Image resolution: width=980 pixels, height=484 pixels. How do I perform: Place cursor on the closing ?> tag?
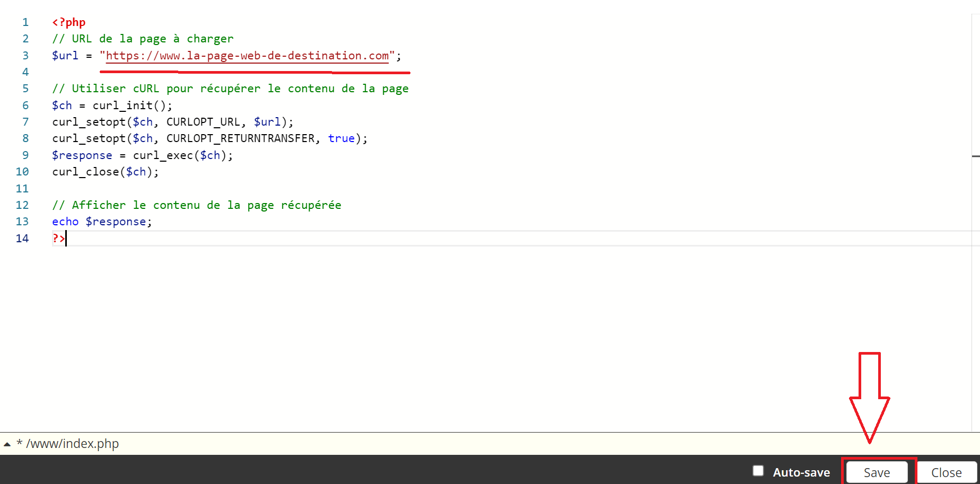point(58,239)
